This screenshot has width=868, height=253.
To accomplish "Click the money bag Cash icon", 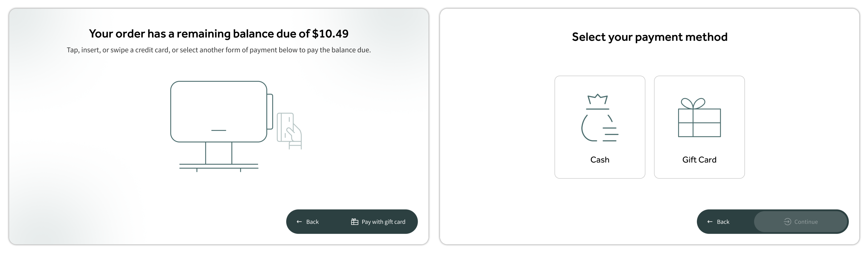I will coord(599,118).
